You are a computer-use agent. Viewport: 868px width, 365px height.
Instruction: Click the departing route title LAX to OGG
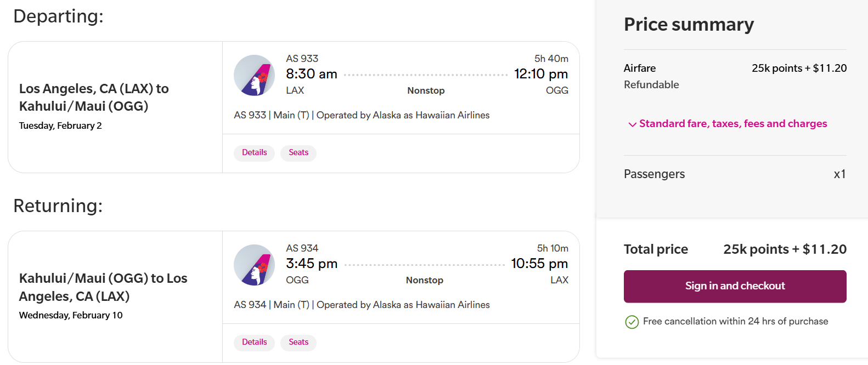94,97
